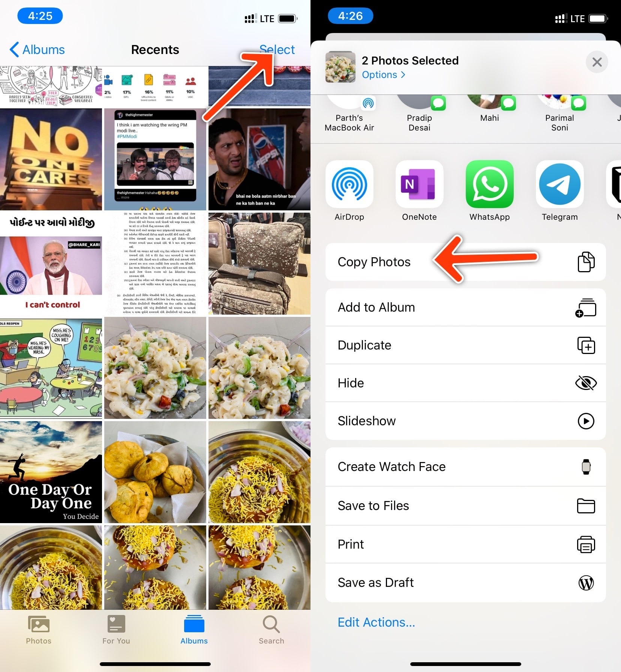Share selected photos to WhatsApp
The image size is (621, 672).
pos(489,191)
